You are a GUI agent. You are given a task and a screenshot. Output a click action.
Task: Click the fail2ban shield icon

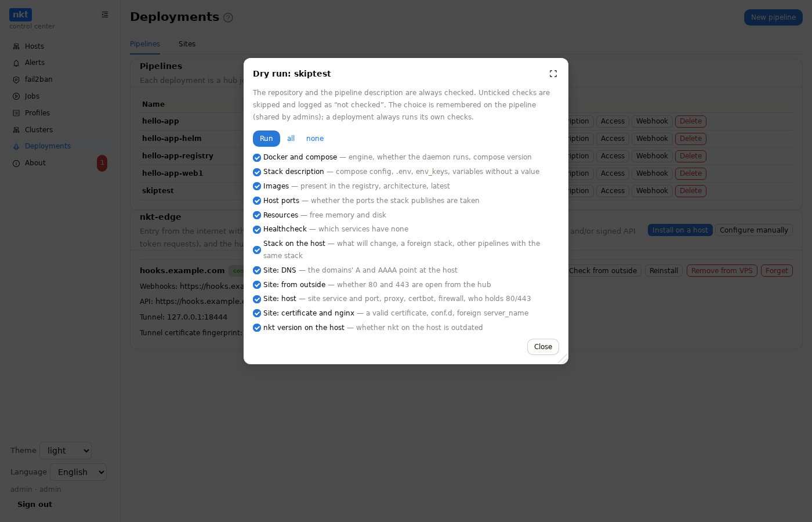(16, 80)
